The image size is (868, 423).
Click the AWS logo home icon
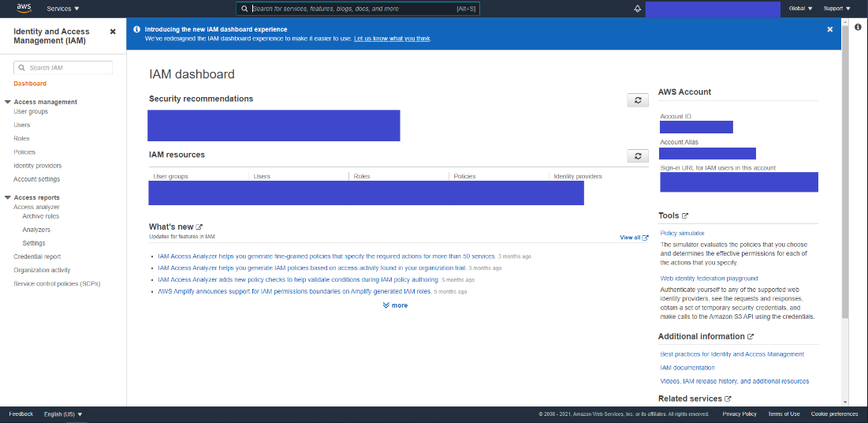point(23,8)
